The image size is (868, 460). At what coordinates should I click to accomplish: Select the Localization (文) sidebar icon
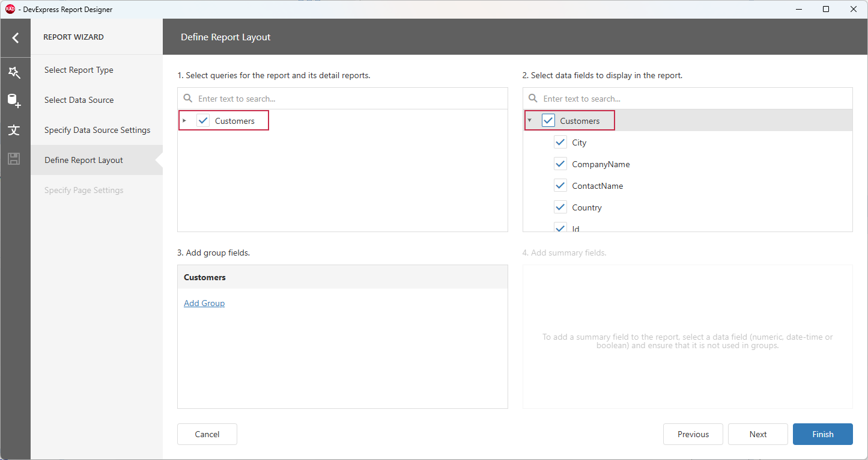[15, 130]
